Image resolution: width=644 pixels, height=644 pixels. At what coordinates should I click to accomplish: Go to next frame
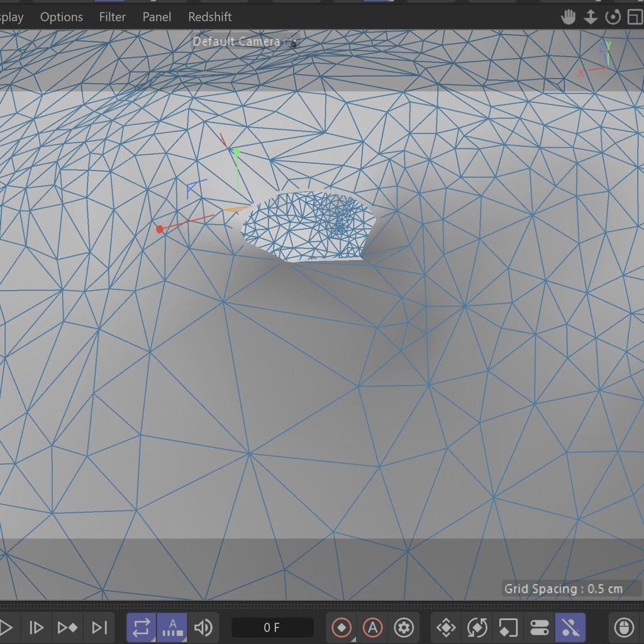coord(36,627)
